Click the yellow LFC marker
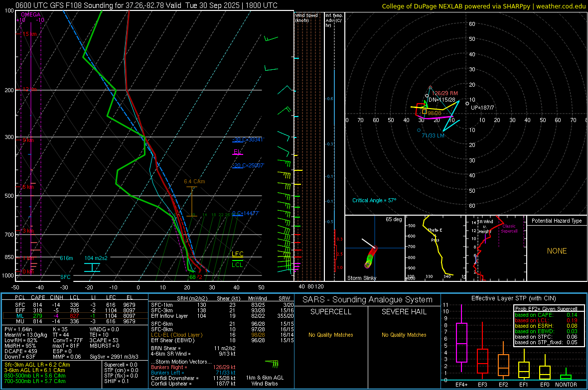This screenshot has width=588, height=390. pos(237,254)
